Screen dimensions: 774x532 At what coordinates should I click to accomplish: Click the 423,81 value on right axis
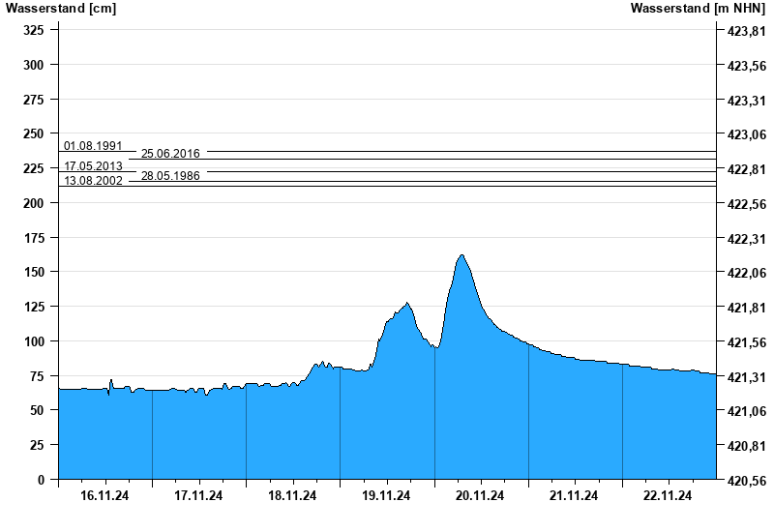tap(747, 31)
